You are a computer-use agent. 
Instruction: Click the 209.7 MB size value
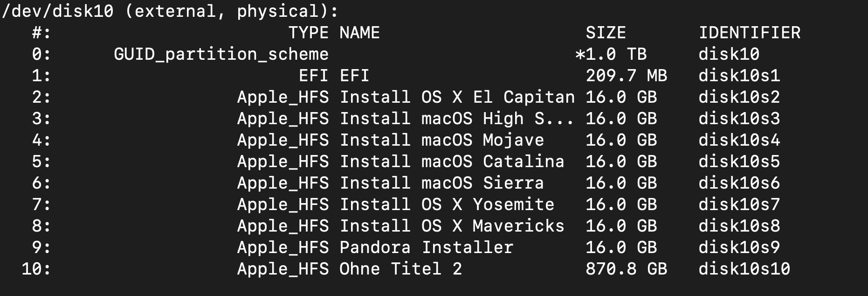pos(626,76)
